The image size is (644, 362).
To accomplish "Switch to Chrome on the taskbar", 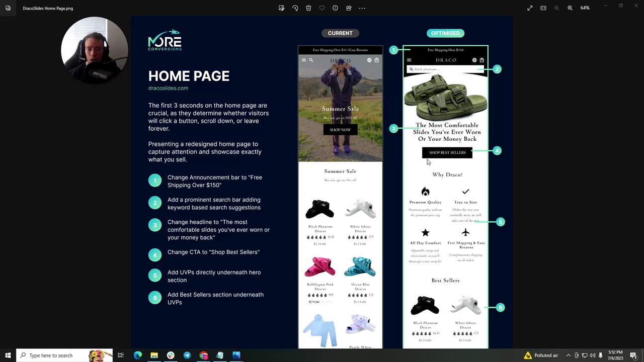I will 203,355.
